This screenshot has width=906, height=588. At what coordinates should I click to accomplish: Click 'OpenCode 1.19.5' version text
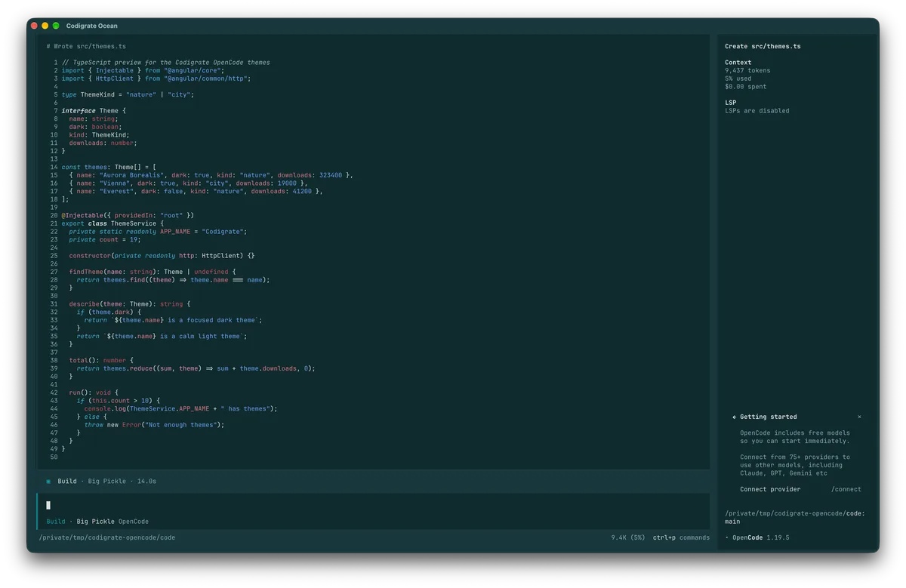761,538
